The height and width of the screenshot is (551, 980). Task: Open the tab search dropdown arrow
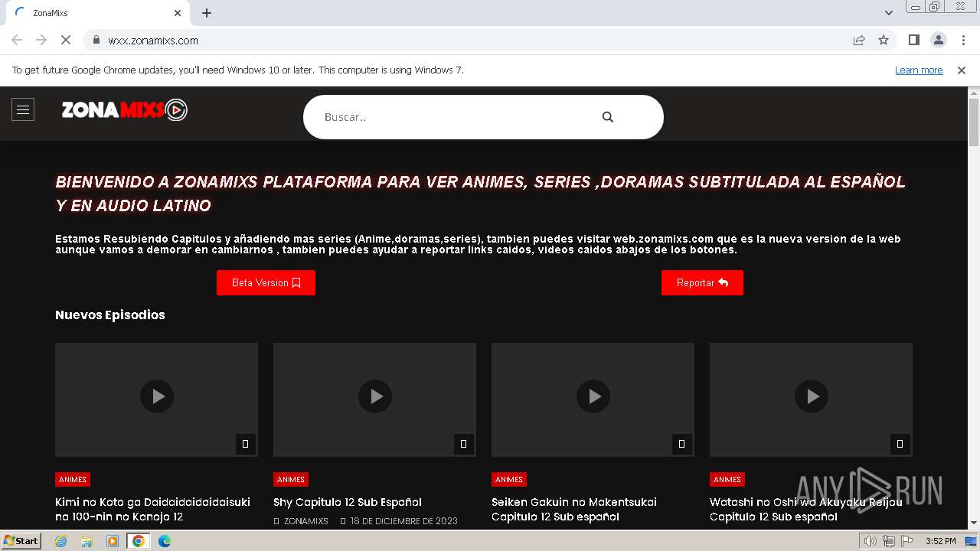(889, 13)
